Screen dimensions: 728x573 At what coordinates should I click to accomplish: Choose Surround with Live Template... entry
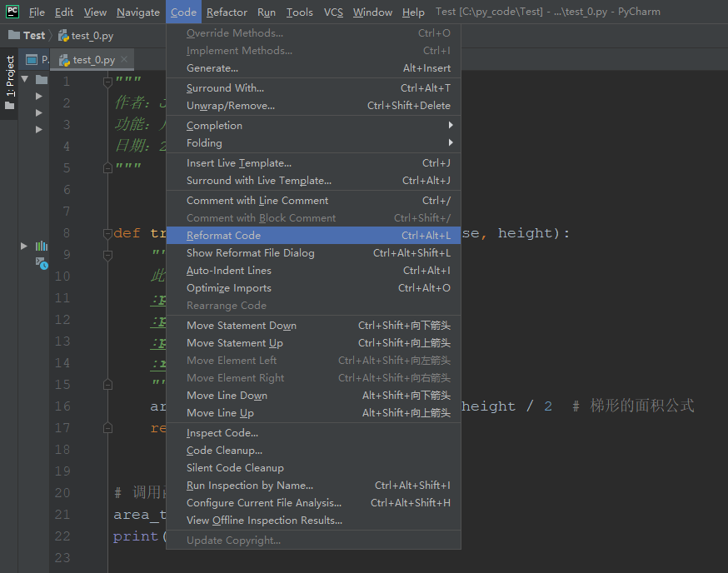tap(313, 181)
